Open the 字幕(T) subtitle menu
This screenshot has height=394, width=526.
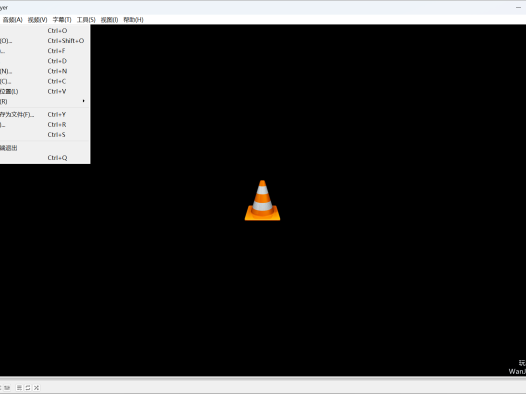pyautogui.click(x=62, y=20)
